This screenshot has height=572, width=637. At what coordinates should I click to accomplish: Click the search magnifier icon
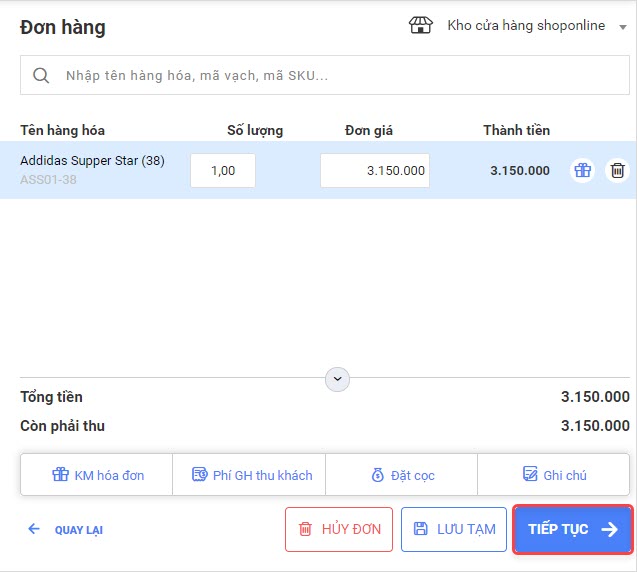tap(41, 75)
